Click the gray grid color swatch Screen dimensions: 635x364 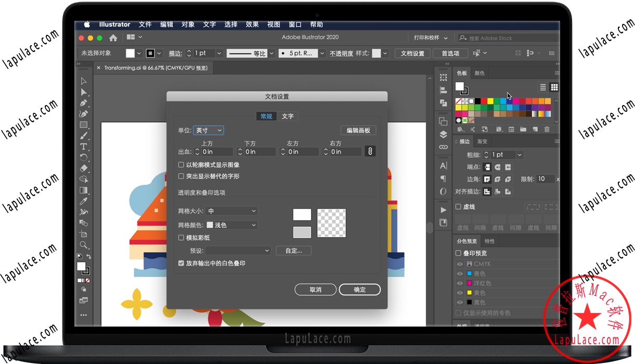pyautogui.click(x=302, y=232)
